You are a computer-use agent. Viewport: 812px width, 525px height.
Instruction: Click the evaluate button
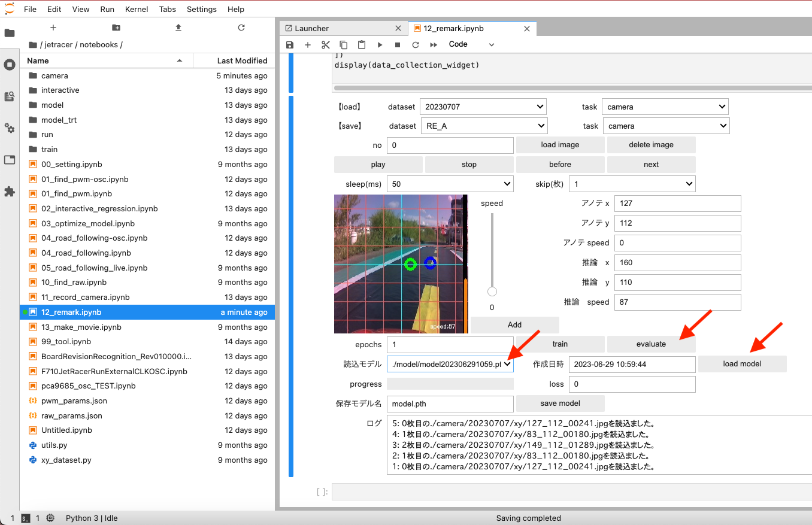(x=652, y=344)
